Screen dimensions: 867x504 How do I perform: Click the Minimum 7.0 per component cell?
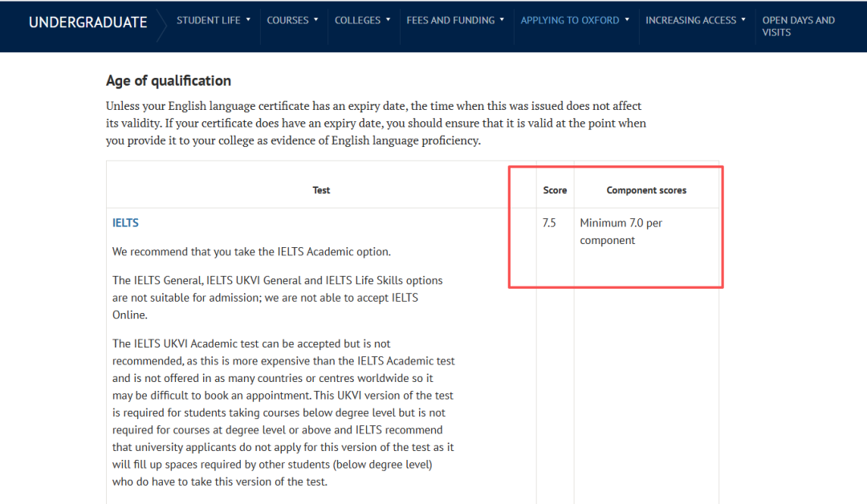pyautogui.click(x=621, y=231)
